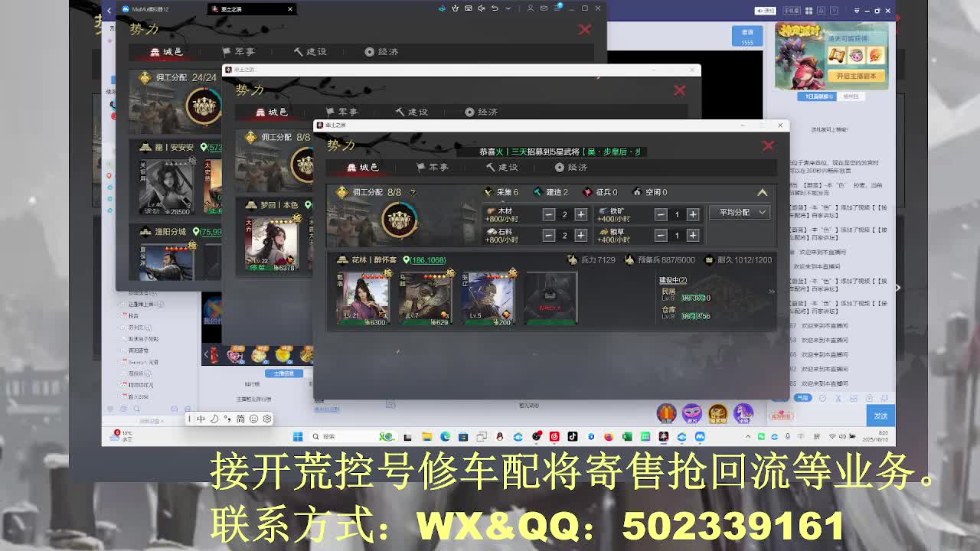This screenshot has height=551, width=980.
Task: Open the 平均分配 distribution dropdown
Action: [x=738, y=212]
